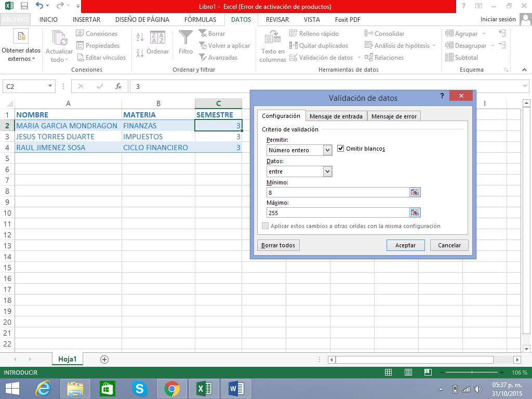The image size is (532, 399).
Task: Click the range selector icon for Mínimo
Action: tap(415, 192)
